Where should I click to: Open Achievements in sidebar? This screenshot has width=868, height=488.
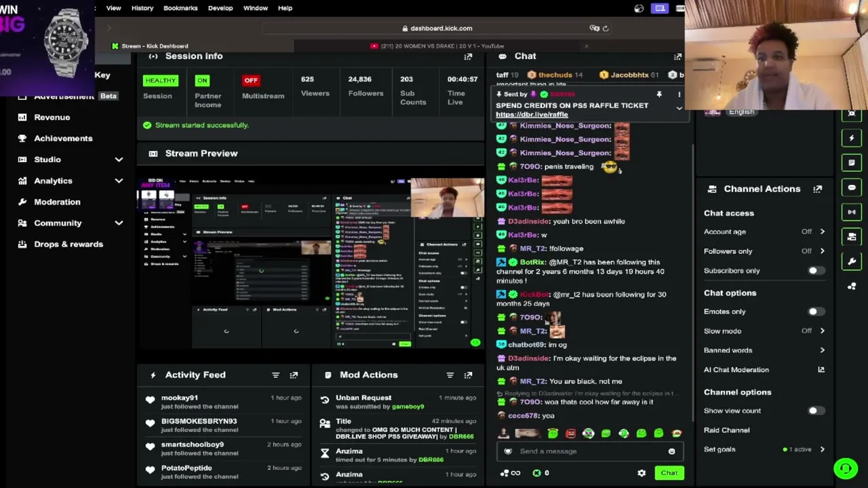[63, 138]
